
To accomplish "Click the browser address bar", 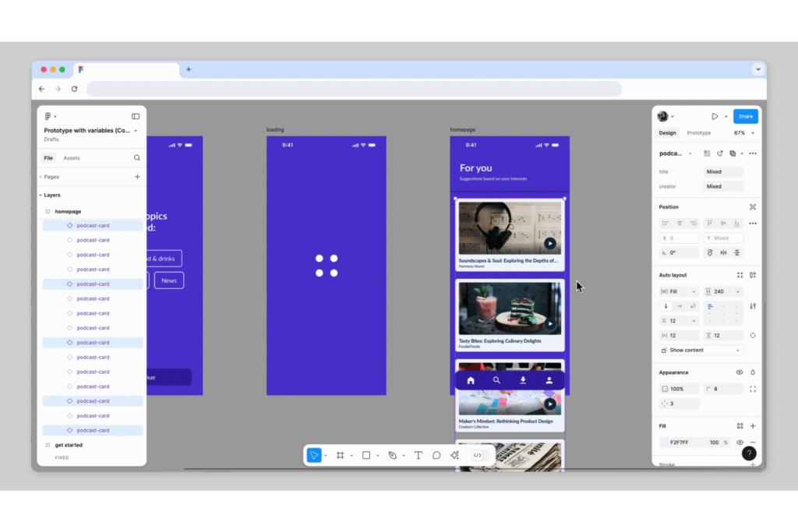I will click(354, 89).
